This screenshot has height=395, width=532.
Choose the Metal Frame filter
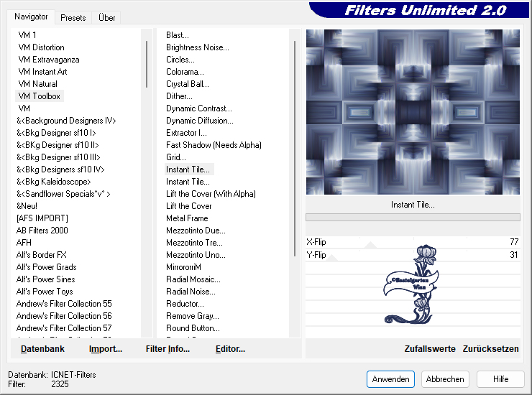tap(187, 218)
